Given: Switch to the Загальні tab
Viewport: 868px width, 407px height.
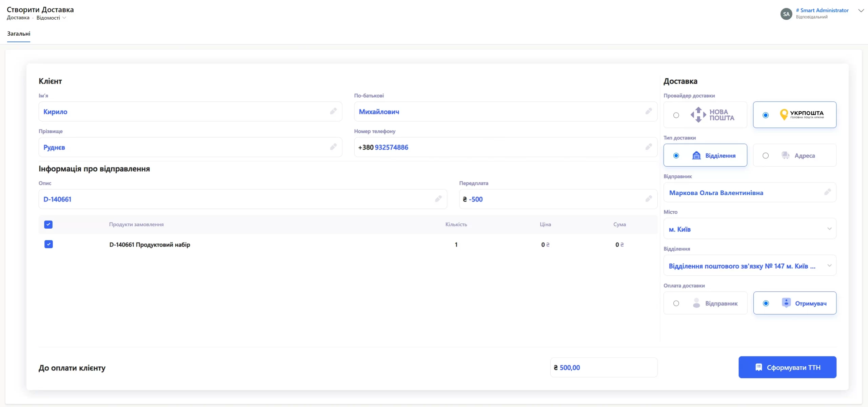Looking at the screenshot, I should click(19, 34).
